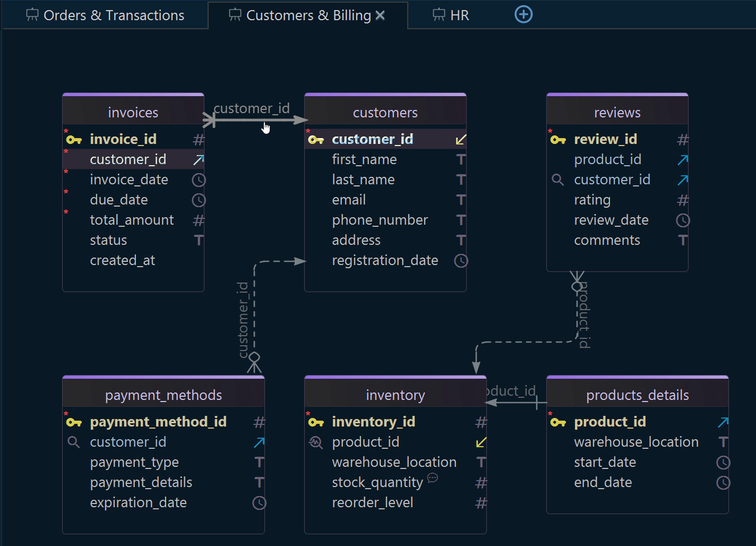Click the add new layout plus icon
The image size is (756, 546).
[523, 15]
